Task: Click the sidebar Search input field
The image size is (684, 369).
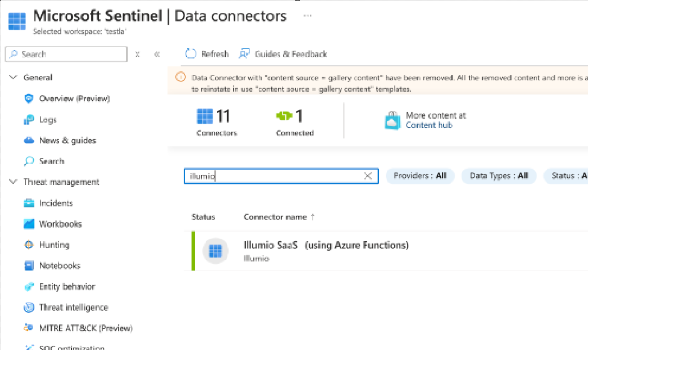Action: 66,54
